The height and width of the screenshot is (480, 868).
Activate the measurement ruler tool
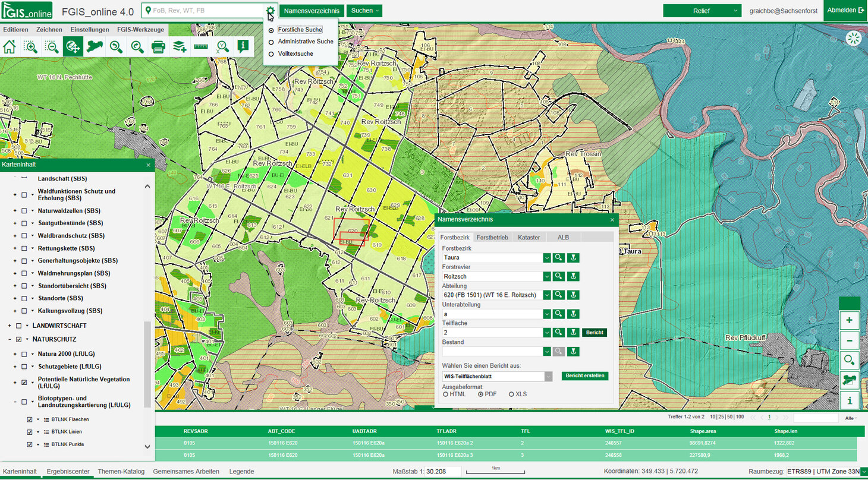click(x=201, y=46)
